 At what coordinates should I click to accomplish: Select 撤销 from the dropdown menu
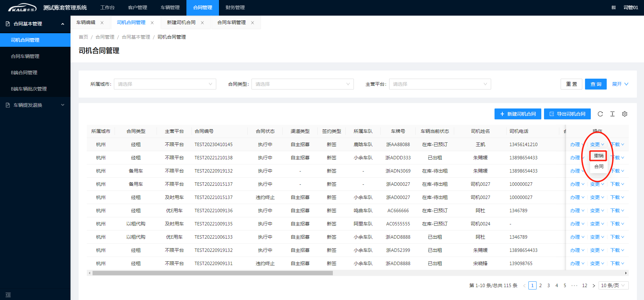[599, 156]
